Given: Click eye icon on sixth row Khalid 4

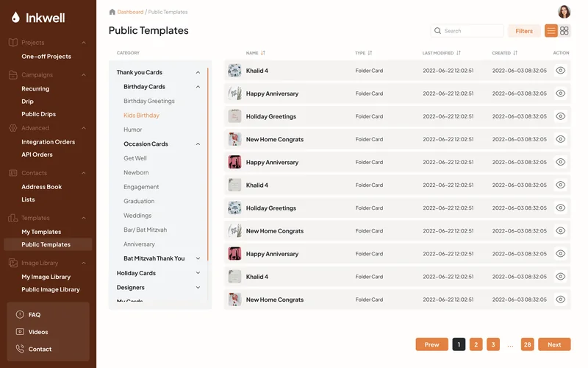Looking at the screenshot, I should 560,185.
